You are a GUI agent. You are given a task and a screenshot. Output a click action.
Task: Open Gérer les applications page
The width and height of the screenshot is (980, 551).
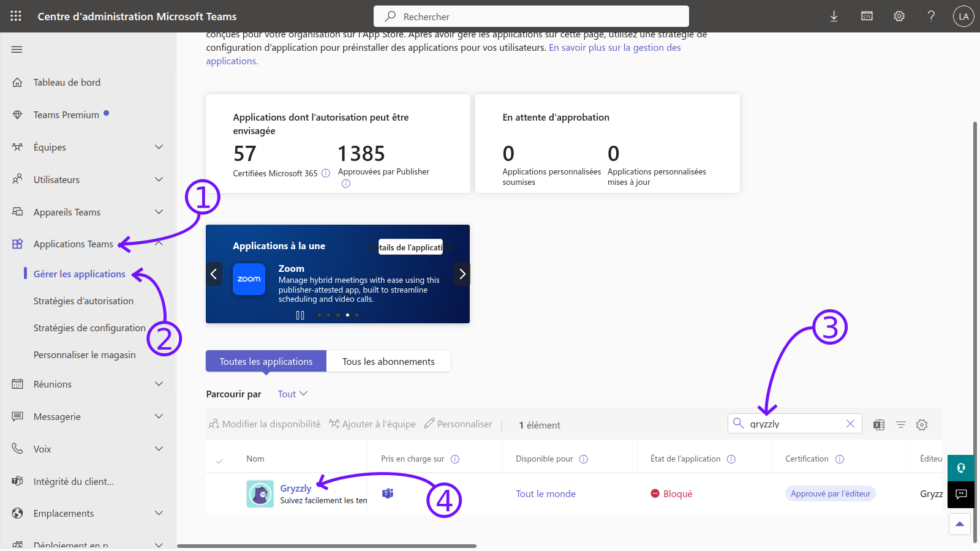[x=79, y=274]
